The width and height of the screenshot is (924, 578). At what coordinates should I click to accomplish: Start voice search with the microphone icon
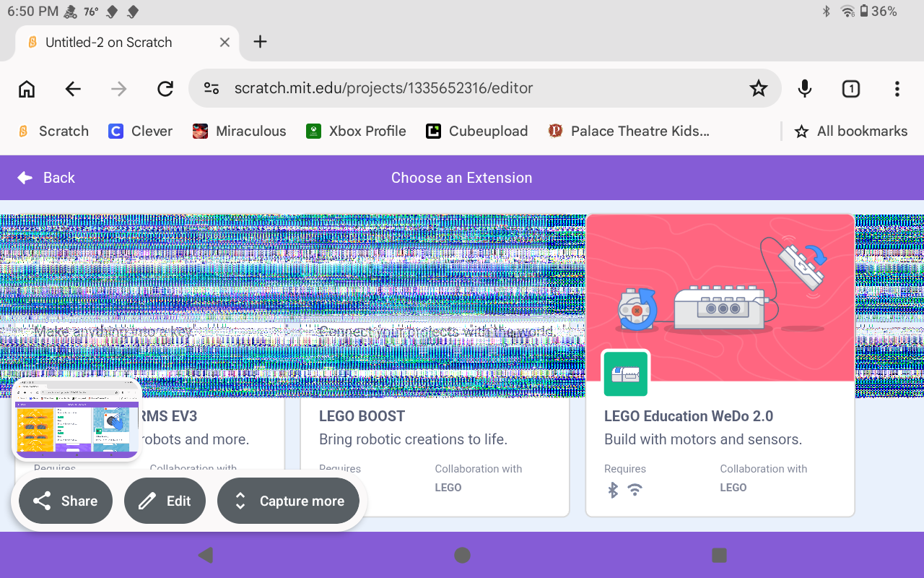tap(805, 88)
